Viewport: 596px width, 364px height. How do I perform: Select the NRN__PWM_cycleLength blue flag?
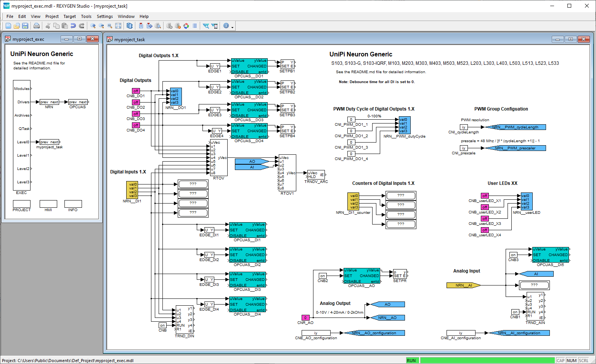coord(515,127)
